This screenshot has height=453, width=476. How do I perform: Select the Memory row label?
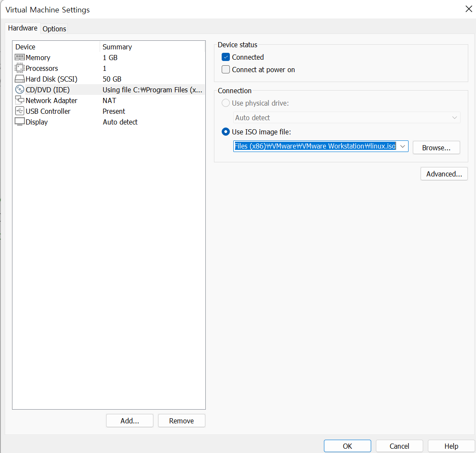(x=38, y=58)
